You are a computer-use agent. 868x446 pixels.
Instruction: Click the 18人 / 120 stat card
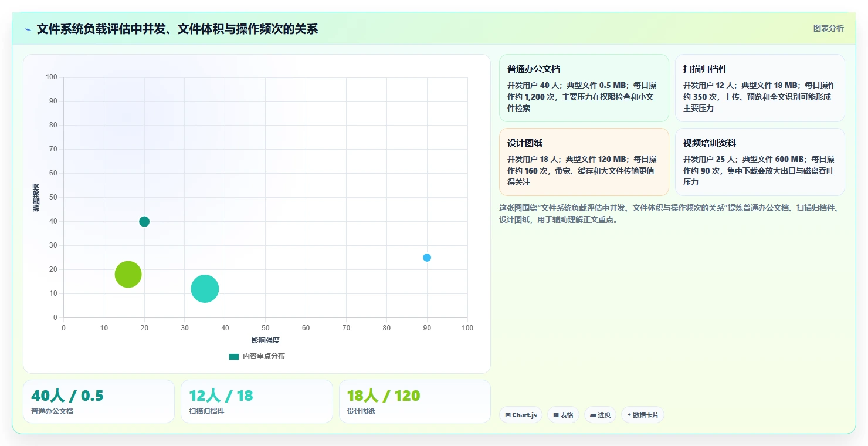click(x=415, y=401)
